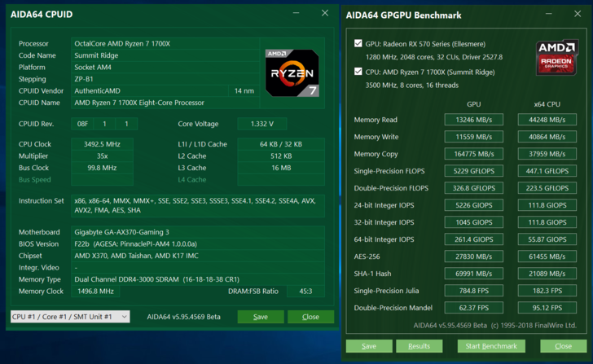Select the GPU Memory Copy 164775 MB/s value
The height and width of the screenshot is (364, 593).
[x=474, y=154]
